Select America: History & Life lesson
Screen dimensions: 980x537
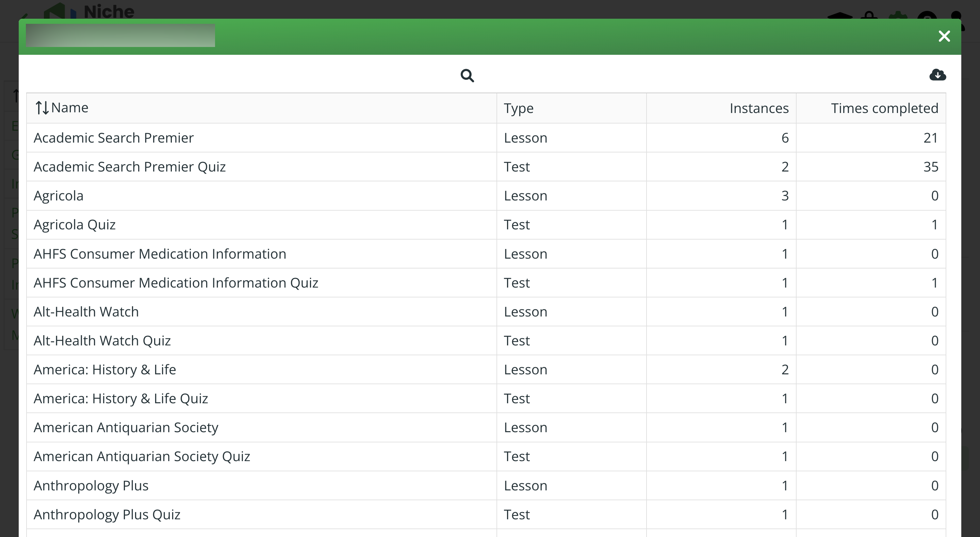pyautogui.click(x=105, y=370)
